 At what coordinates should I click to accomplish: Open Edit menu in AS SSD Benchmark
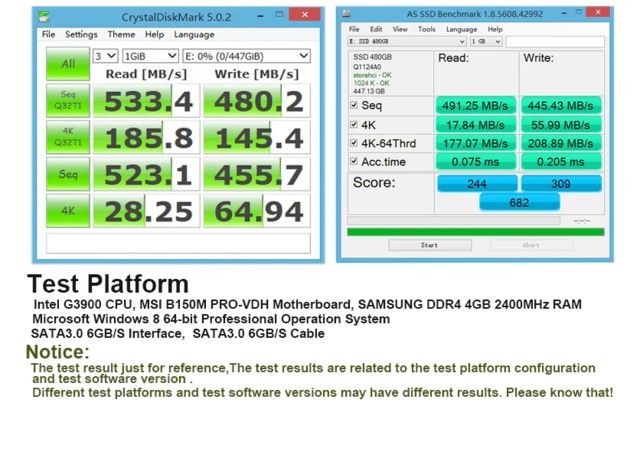(376, 29)
